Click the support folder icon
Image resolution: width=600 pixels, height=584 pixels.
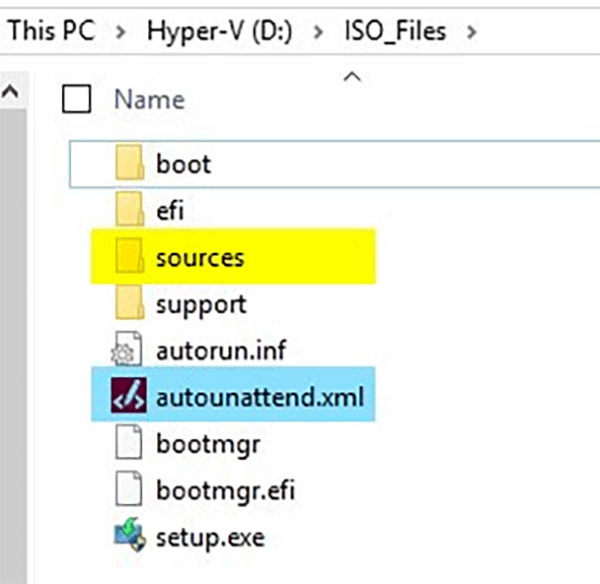coord(129,302)
